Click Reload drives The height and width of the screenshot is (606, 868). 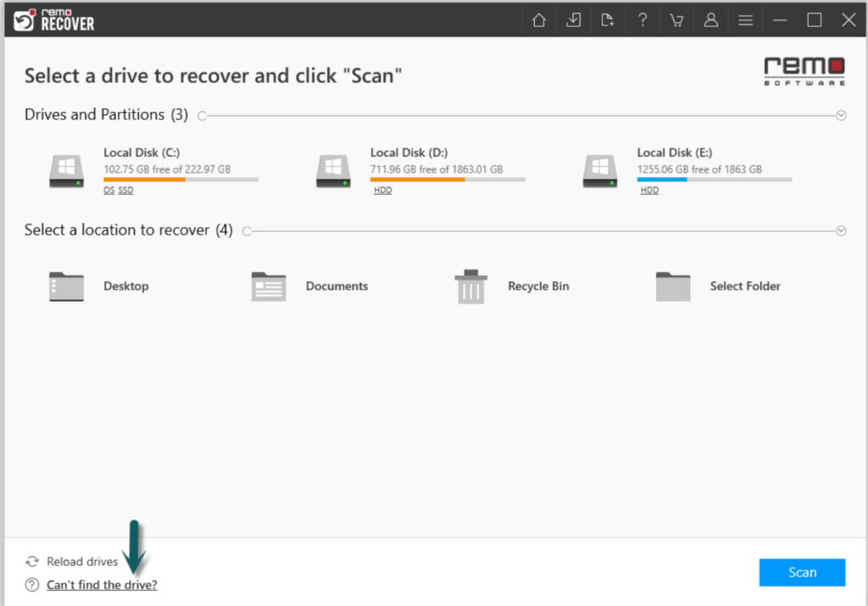click(x=81, y=561)
